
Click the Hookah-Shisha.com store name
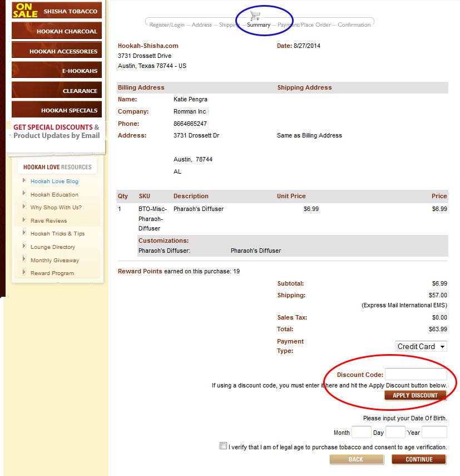pos(148,46)
